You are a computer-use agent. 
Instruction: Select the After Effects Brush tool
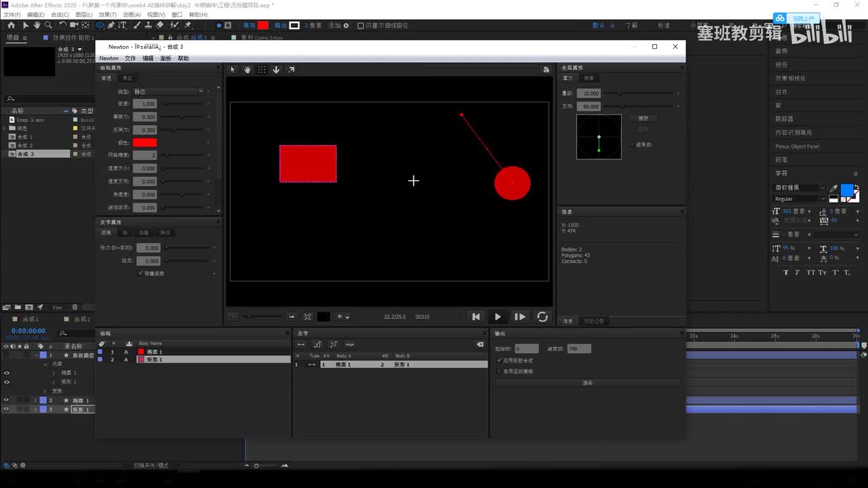click(x=138, y=25)
